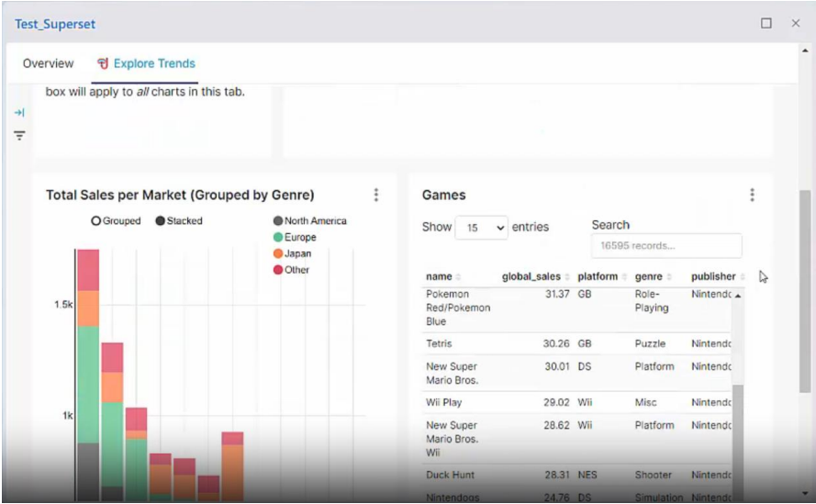
Task: Click the Tetris row name
Action: (439, 343)
